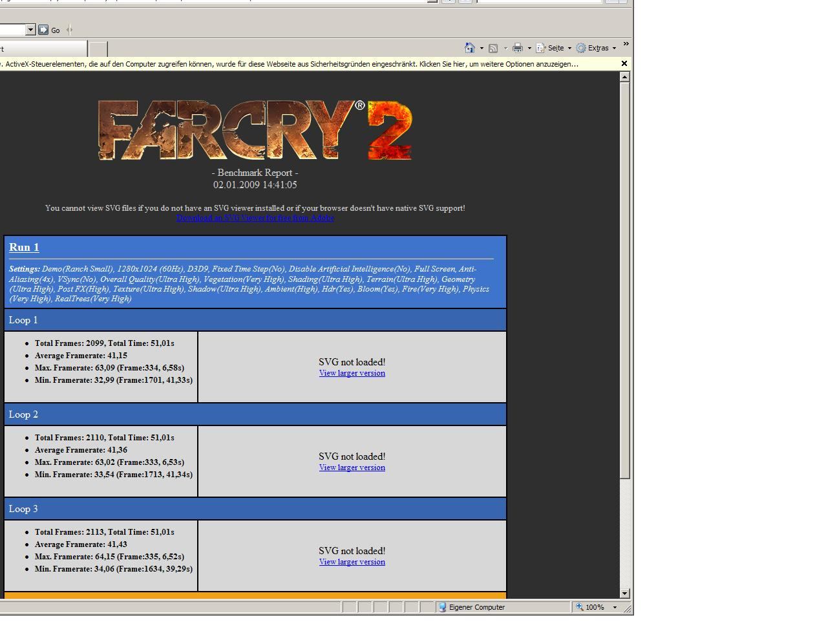
Task: Close the ActiveX information bar
Action: click(624, 63)
